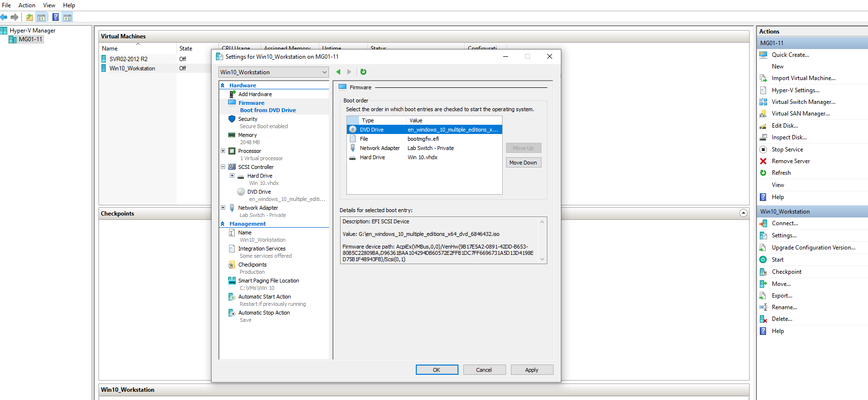Select SVR02-2012 R2 in Virtual Machines list

(x=128, y=59)
